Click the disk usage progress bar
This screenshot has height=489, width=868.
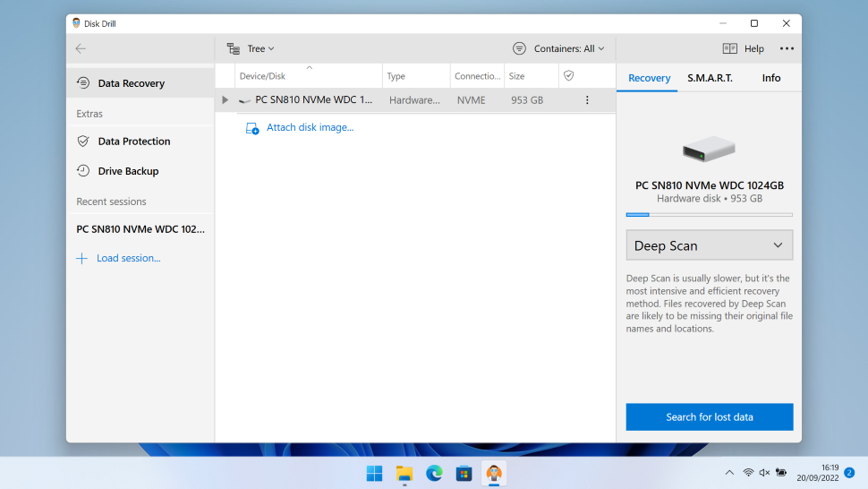[x=709, y=214]
